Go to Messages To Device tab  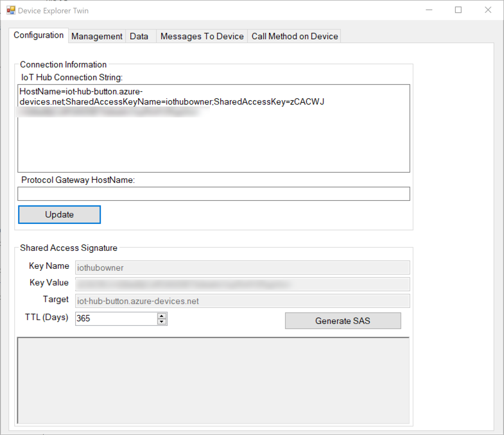click(x=202, y=37)
